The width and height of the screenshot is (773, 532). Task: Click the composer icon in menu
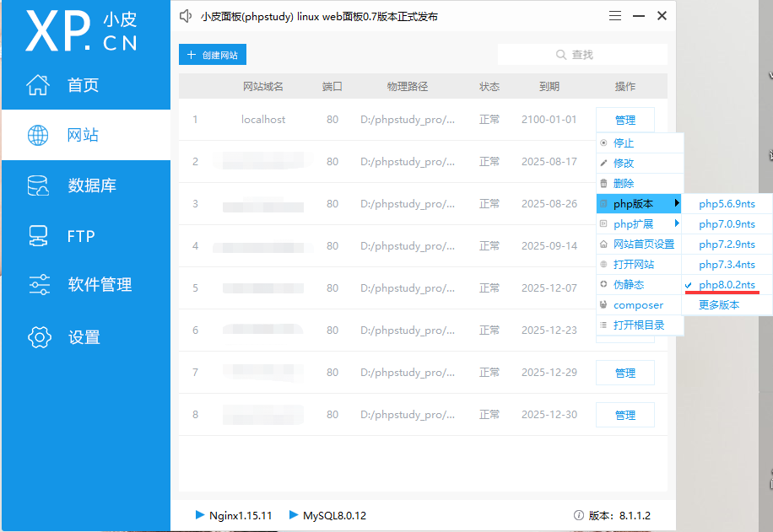603,304
